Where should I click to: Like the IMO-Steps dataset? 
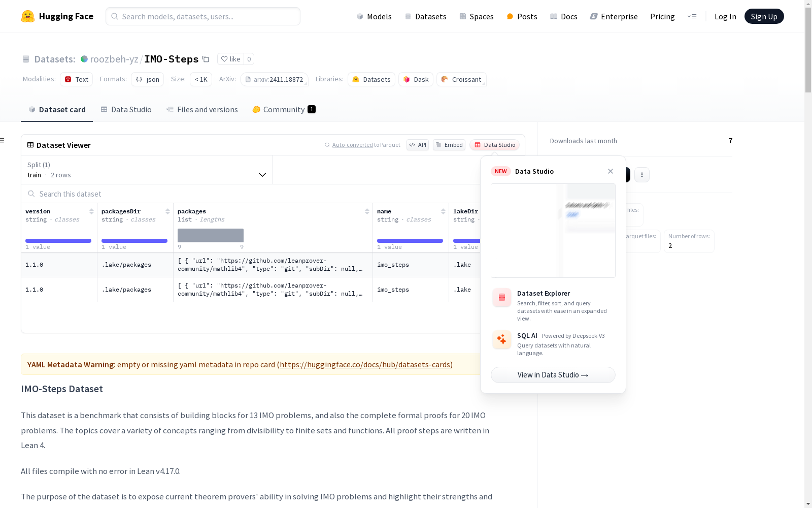click(x=230, y=59)
